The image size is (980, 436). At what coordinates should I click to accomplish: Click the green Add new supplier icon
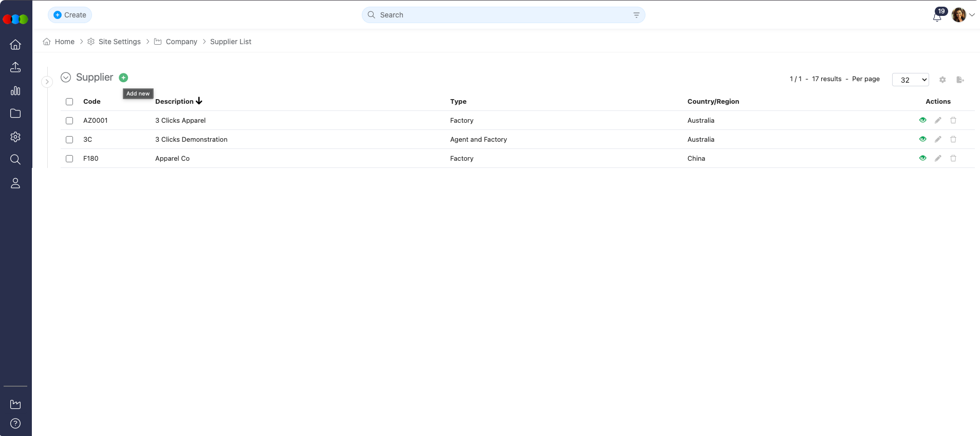pyautogui.click(x=123, y=78)
